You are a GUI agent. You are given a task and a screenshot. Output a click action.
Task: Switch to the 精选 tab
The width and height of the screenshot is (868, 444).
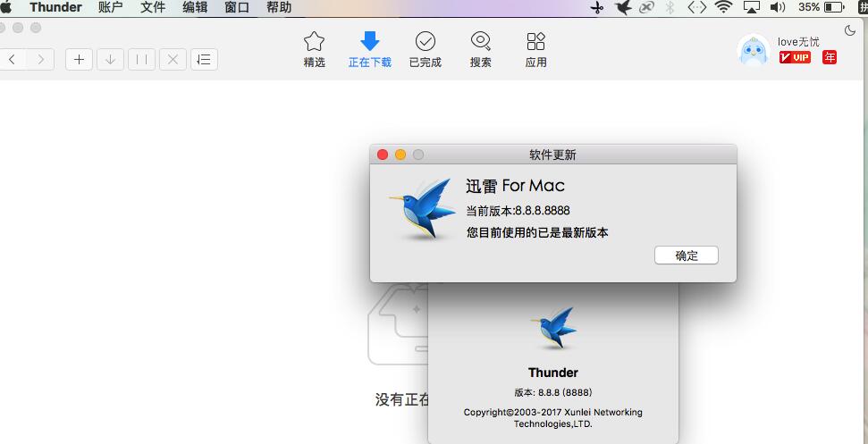click(314, 50)
